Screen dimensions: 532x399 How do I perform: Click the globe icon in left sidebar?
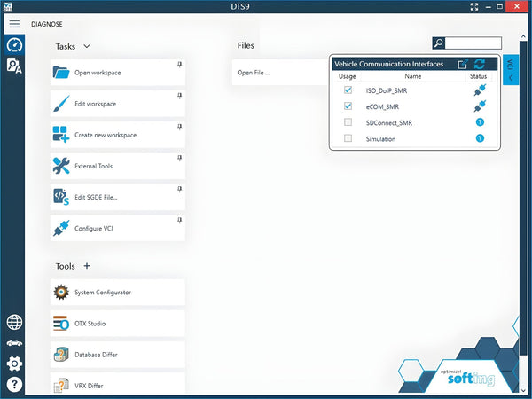(14, 323)
